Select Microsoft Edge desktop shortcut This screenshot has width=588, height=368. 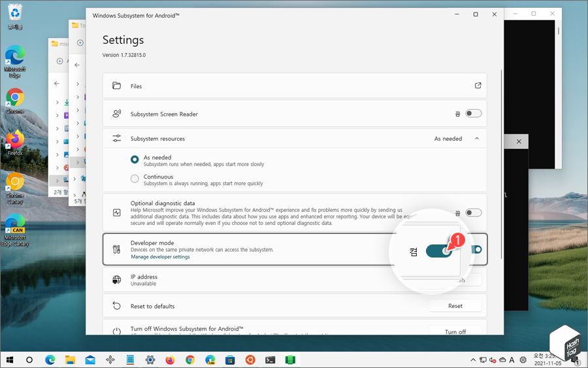coord(15,62)
